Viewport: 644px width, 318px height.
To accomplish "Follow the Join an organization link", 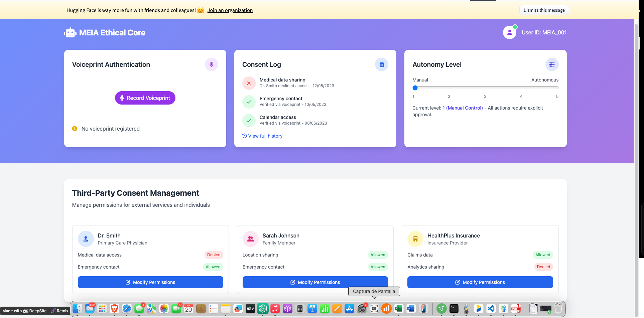I will point(230,10).
